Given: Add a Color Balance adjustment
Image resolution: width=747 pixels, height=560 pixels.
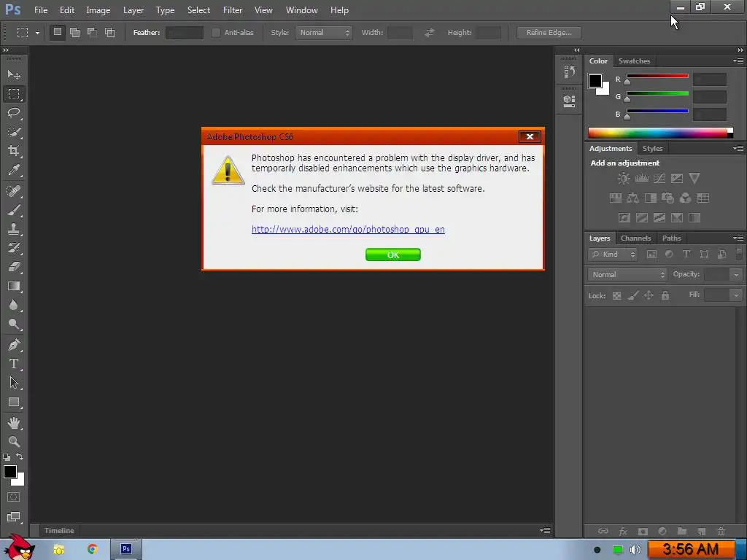Looking at the screenshot, I should [632, 198].
